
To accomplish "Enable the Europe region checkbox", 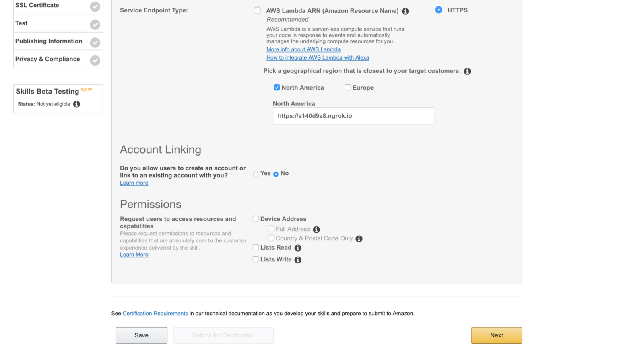I will pos(348,88).
